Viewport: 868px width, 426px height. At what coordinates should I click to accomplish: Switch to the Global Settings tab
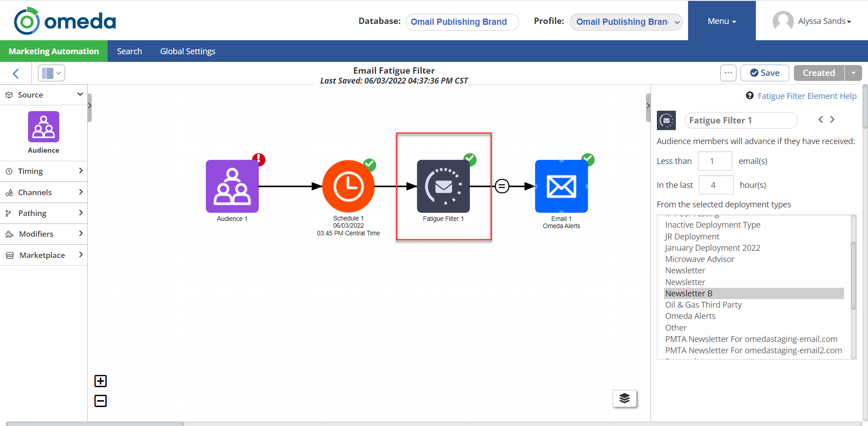188,51
